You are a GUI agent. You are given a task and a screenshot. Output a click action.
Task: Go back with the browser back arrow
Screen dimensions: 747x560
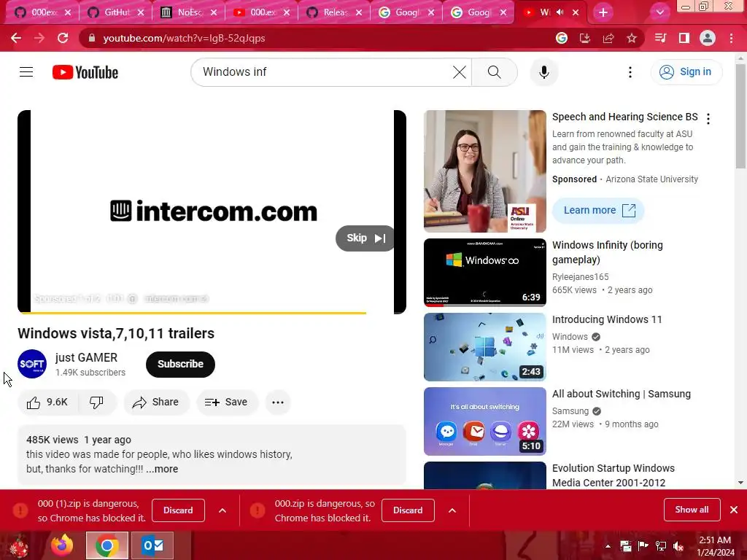16,38
